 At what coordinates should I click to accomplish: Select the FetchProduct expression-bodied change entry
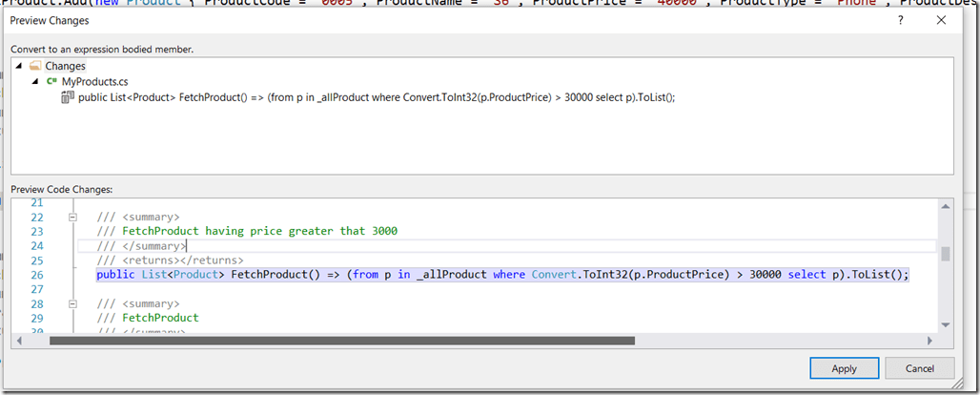pyautogui.click(x=377, y=98)
